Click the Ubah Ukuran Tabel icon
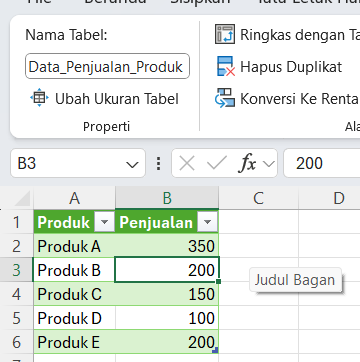 39,98
